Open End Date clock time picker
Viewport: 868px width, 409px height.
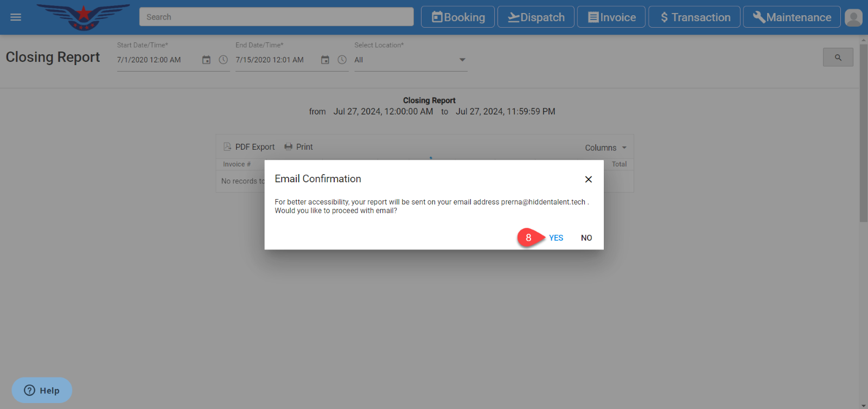342,60
